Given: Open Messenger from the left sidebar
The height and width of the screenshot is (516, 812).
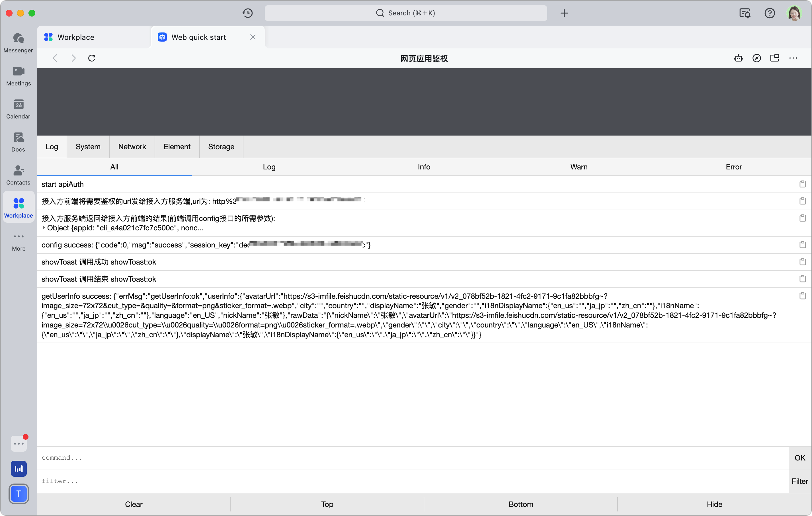Looking at the screenshot, I should pyautogui.click(x=18, y=42).
